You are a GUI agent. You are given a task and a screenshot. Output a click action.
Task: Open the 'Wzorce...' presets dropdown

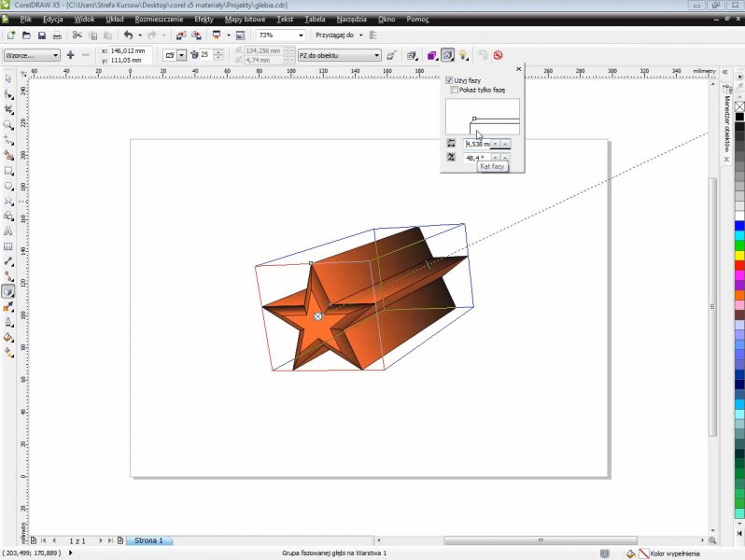[x=56, y=56]
